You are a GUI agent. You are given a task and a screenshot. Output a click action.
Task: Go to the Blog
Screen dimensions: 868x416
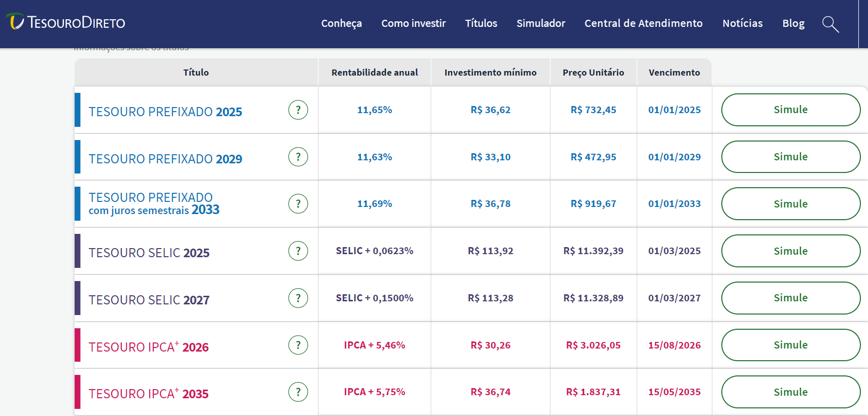[x=793, y=23]
